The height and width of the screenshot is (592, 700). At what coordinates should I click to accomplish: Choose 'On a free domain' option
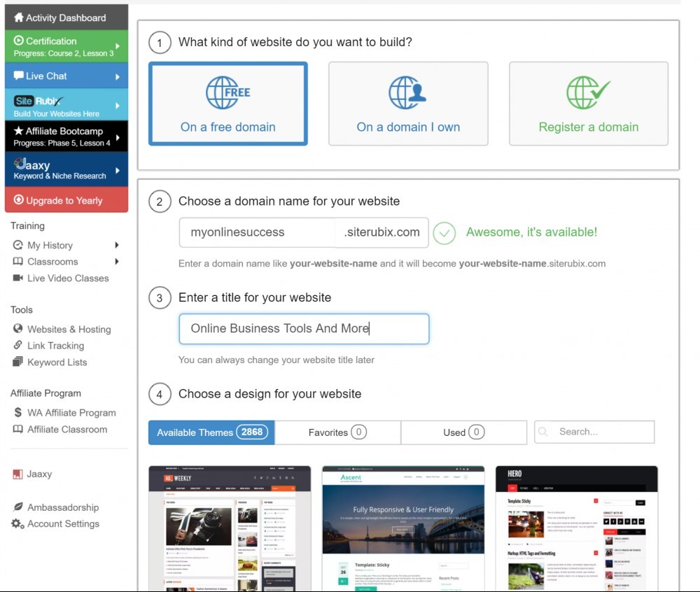tap(228, 104)
